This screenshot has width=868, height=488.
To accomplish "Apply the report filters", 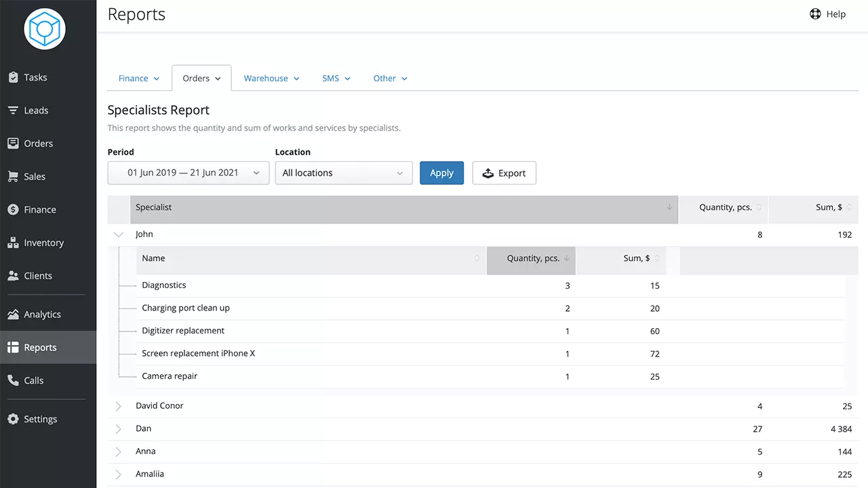I will [441, 173].
